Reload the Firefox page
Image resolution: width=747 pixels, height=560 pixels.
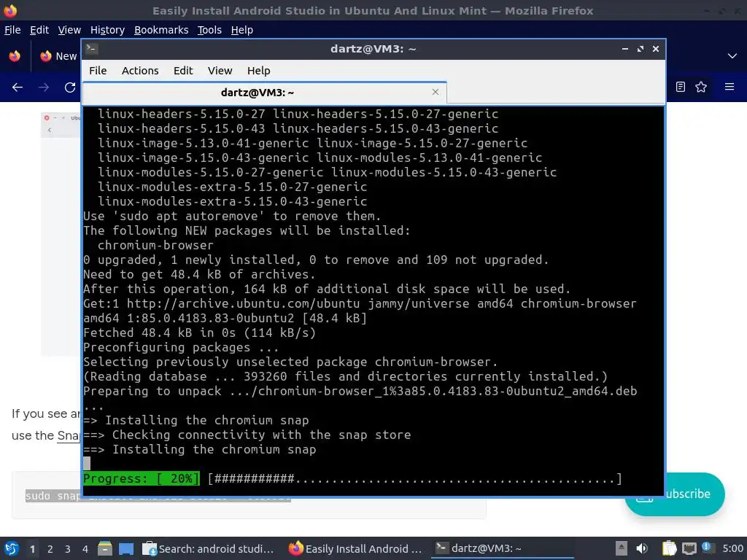tap(70, 87)
